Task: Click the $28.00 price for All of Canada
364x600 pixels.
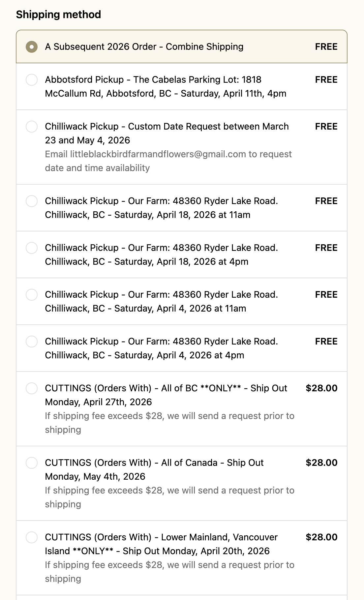Action: [321, 463]
